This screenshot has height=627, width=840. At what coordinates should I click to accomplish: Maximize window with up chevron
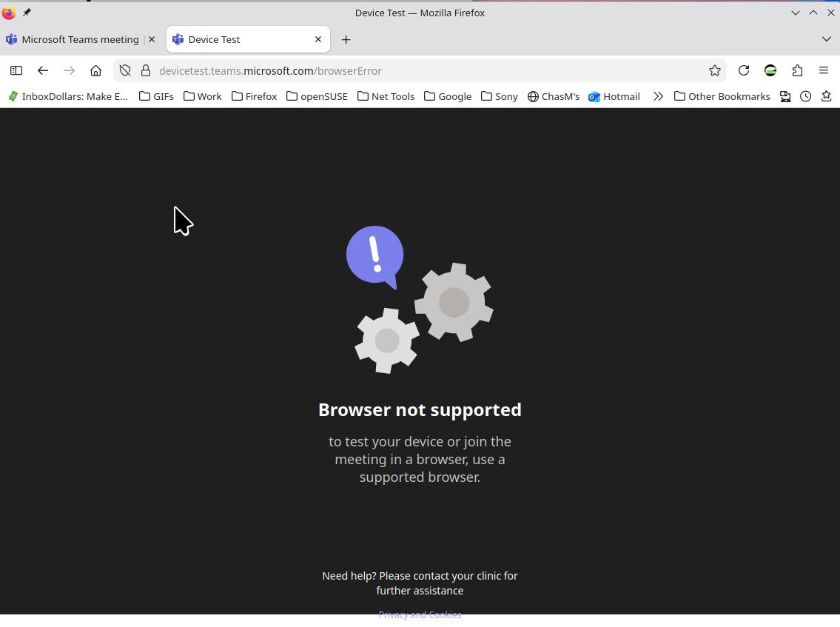click(x=813, y=13)
